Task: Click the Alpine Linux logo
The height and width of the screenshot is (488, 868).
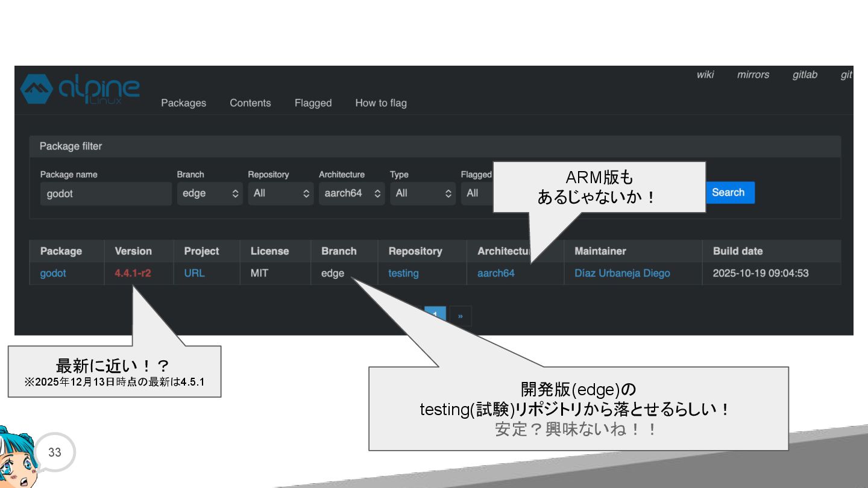Action: (x=80, y=90)
